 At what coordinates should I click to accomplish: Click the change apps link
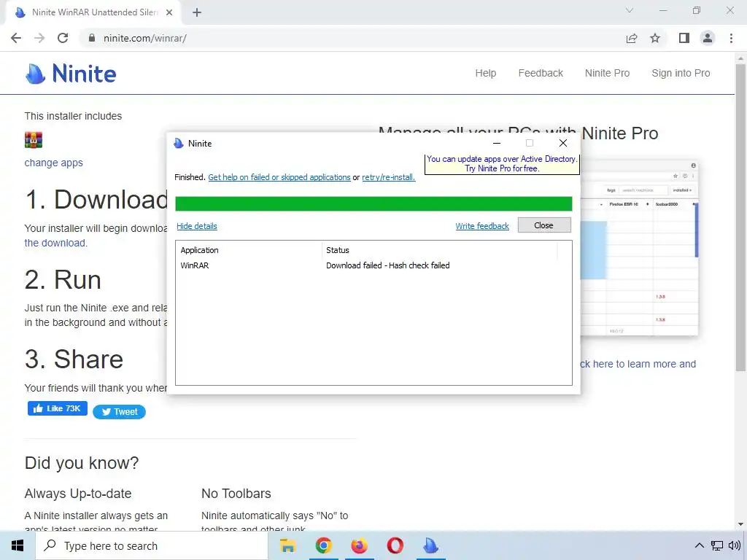(x=54, y=163)
